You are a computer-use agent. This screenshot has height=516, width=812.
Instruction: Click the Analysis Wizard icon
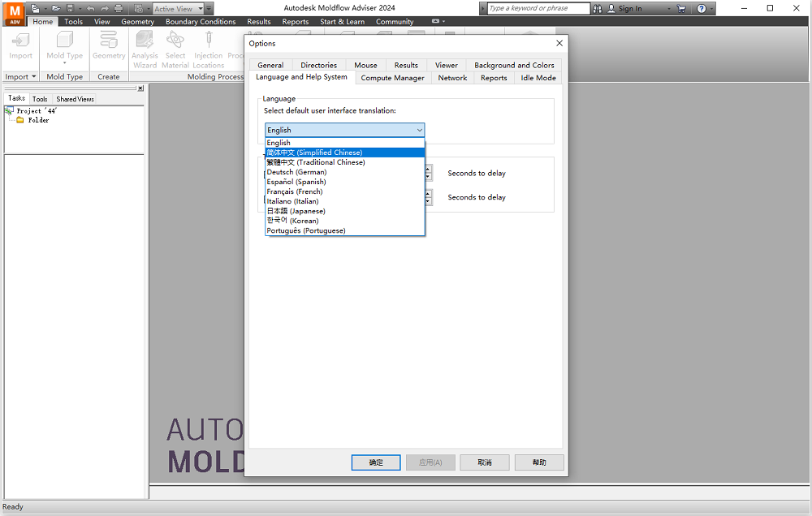pyautogui.click(x=145, y=40)
